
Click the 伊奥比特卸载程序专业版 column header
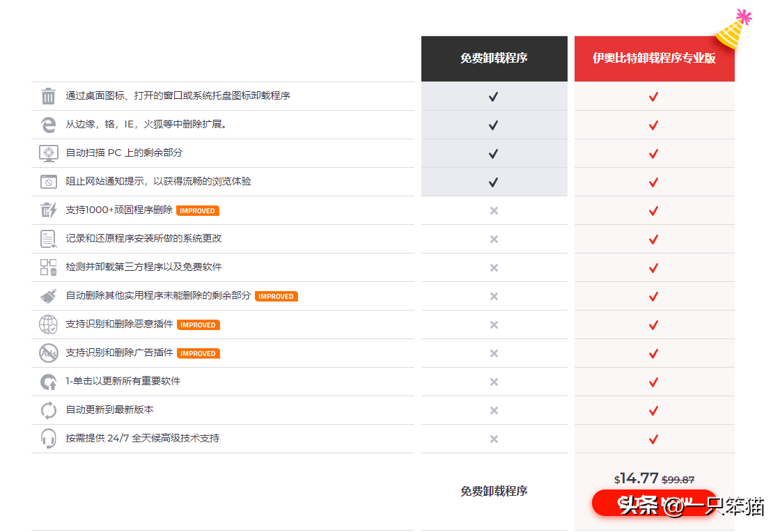click(x=654, y=58)
